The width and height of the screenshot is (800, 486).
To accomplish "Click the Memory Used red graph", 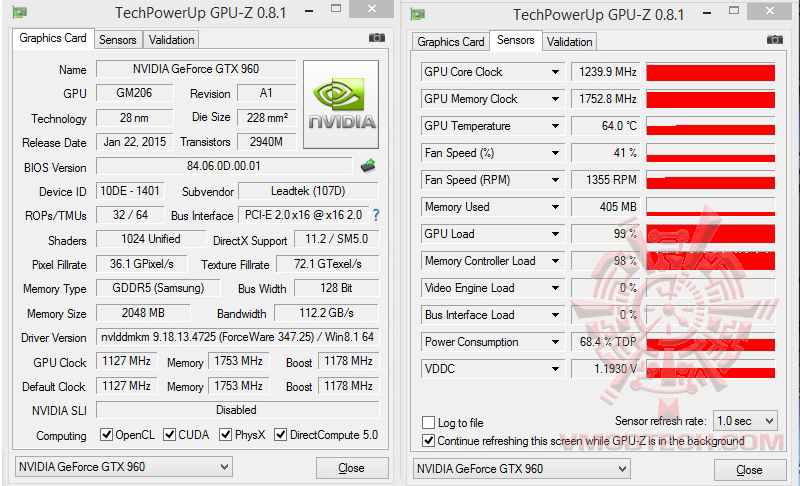I will click(711, 207).
